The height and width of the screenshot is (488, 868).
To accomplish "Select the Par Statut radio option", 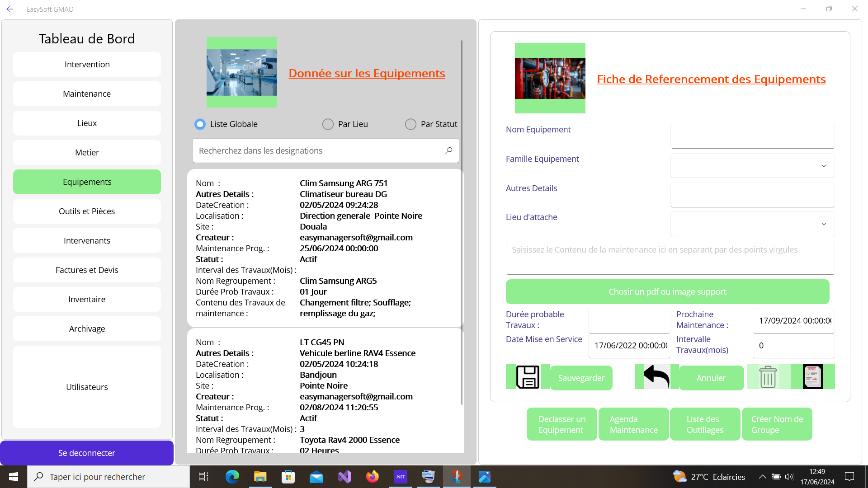I will tap(410, 124).
